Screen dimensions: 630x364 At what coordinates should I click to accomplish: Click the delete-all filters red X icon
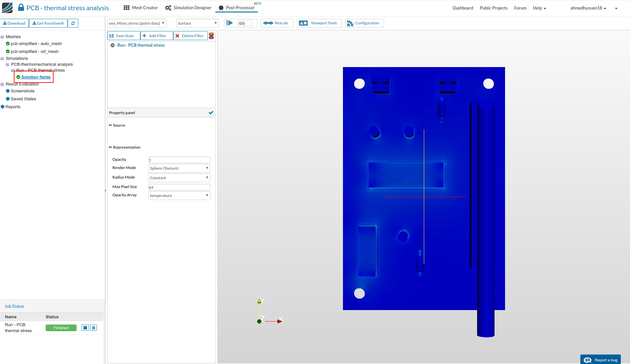click(x=211, y=36)
